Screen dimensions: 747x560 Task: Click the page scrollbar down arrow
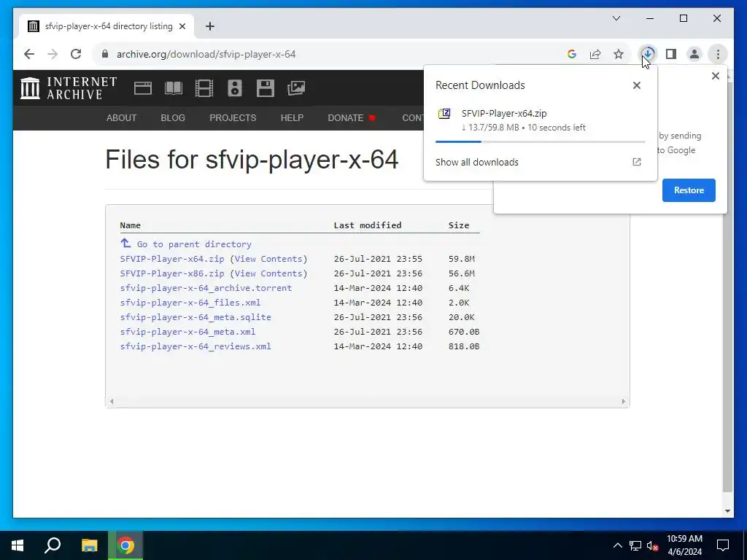(727, 511)
